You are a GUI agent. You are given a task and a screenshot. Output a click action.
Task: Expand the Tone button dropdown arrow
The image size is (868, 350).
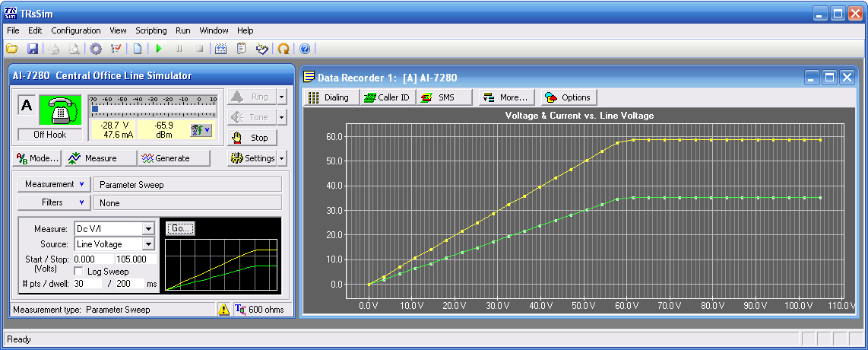(282, 117)
